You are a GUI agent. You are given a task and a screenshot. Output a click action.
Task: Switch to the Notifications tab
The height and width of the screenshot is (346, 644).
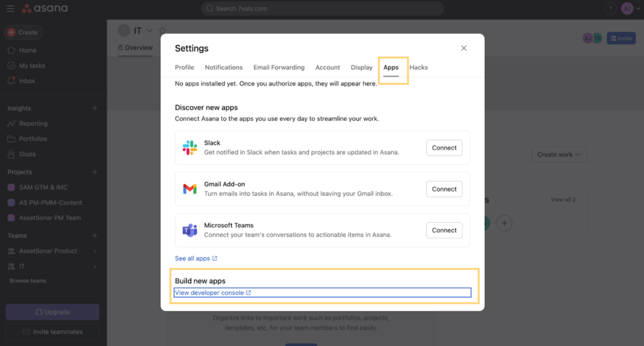(x=224, y=67)
